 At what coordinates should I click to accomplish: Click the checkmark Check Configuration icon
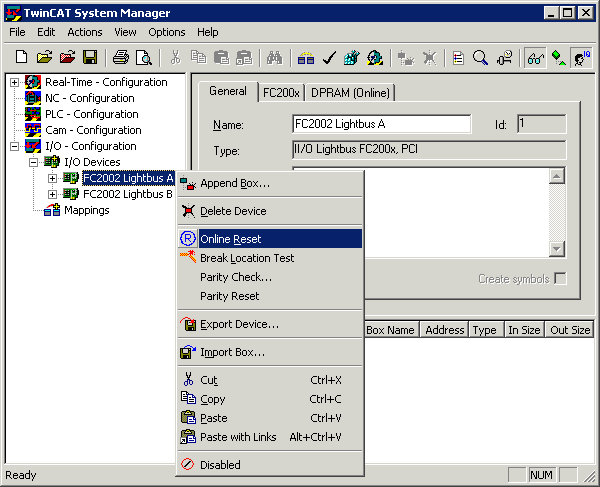coord(329,58)
